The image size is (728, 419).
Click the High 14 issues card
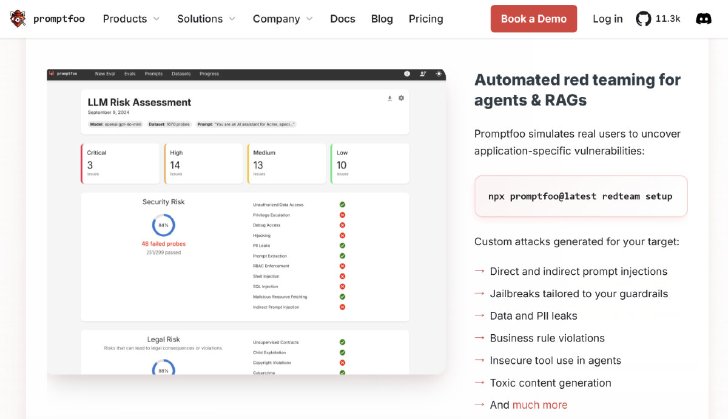(203, 164)
